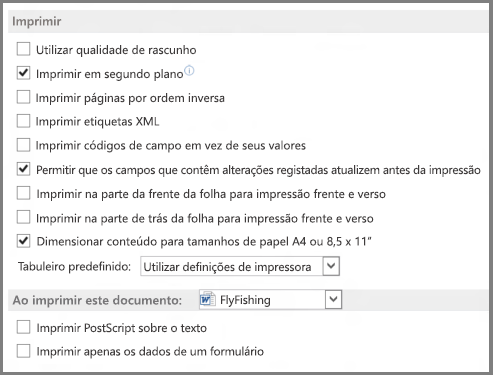Enable 'Imprimir na parte de trás da folha'
The width and height of the screenshot is (493, 375).
pyautogui.click(x=23, y=217)
